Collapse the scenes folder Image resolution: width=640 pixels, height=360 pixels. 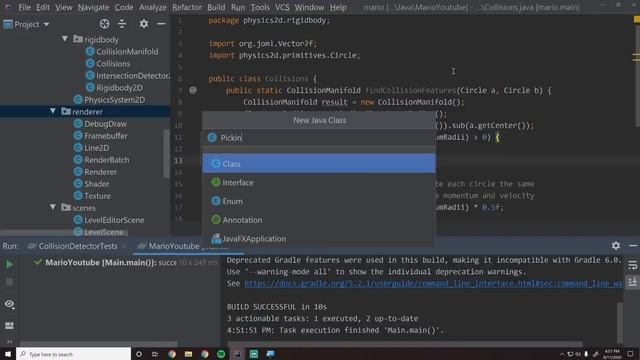pyautogui.click(x=53, y=207)
